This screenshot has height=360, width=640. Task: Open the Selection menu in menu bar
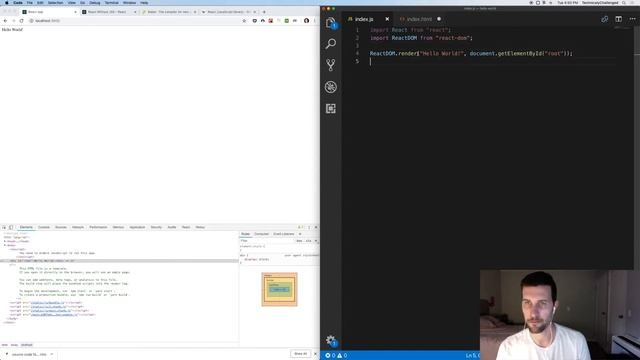56,3
